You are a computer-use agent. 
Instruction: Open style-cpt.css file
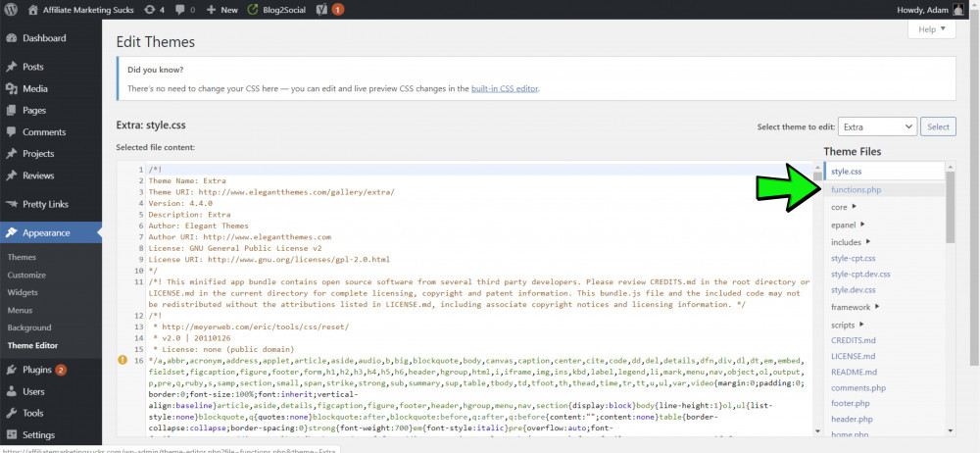click(854, 258)
